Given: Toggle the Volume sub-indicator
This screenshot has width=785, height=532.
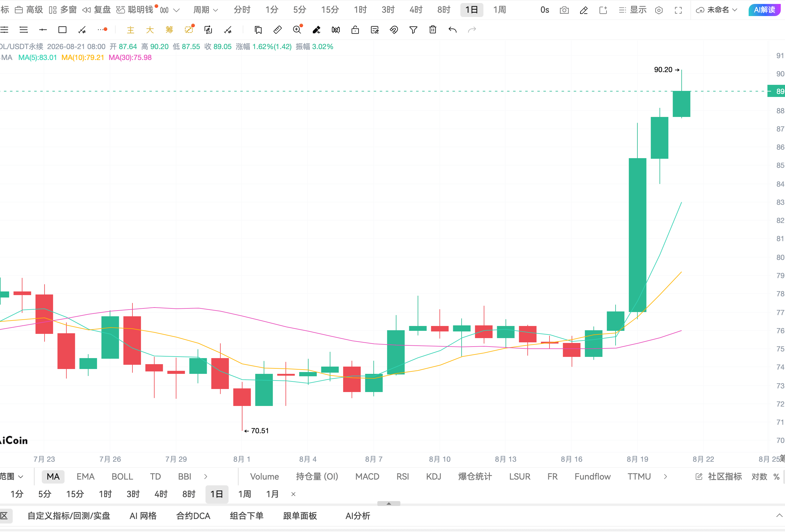Looking at the screenshot, I should pos(265,477).
